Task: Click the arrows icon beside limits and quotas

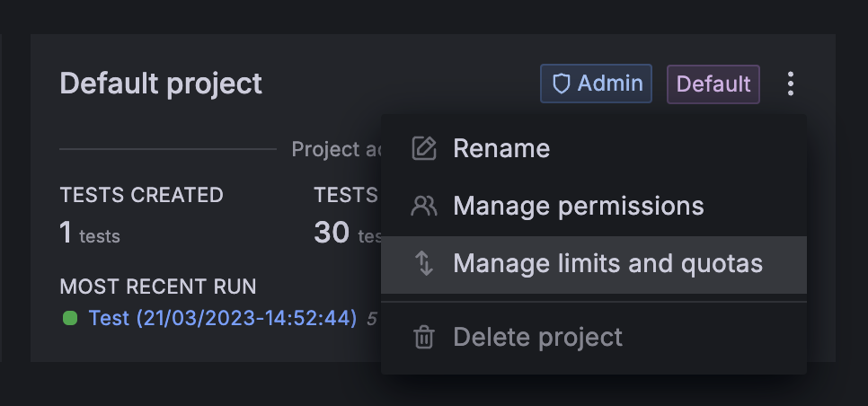Action: [423, 264]
